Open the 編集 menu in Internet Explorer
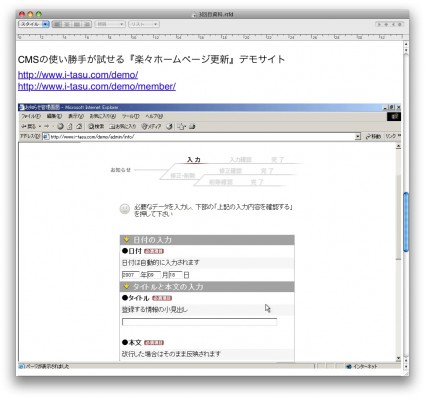Image resolution: width=425 pixels, height=398 pixels. [x=54, y=116]
